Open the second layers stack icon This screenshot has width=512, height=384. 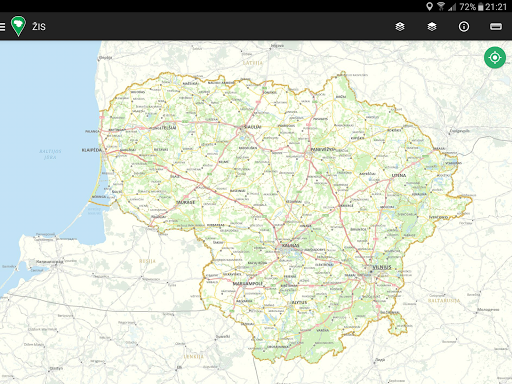pyautogui.click(x=432, y=27)
